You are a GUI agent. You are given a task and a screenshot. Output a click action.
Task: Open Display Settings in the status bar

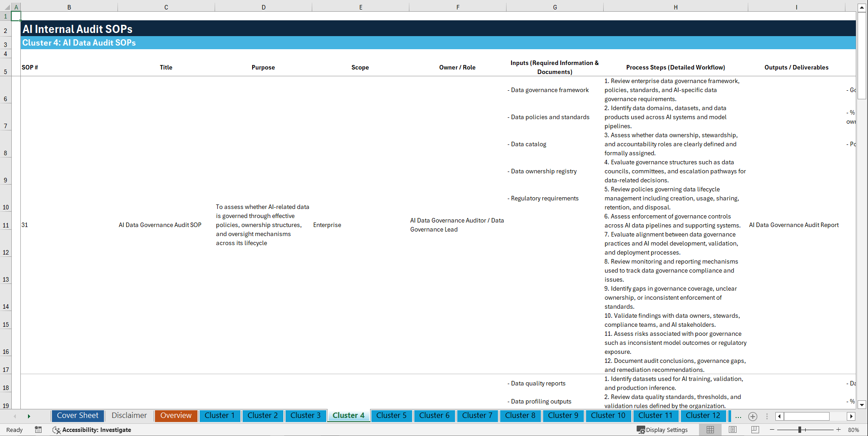tap(662, 430)
